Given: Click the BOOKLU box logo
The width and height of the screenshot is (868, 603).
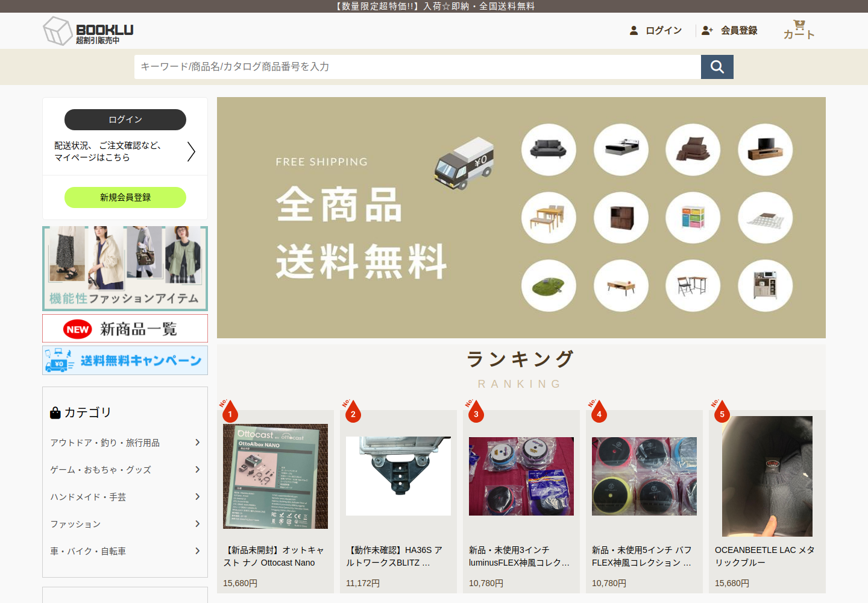Looking at the screenshot, I should (88, 31).
